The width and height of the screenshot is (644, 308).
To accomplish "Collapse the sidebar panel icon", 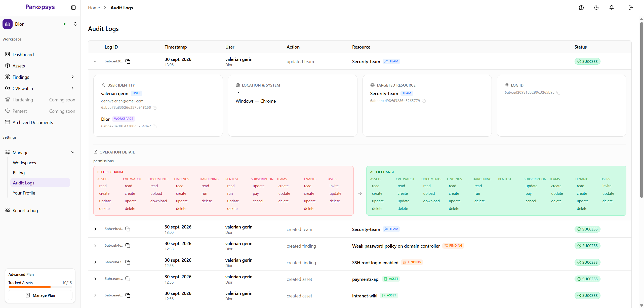I will pyautogui.click(x=73, y=8).
